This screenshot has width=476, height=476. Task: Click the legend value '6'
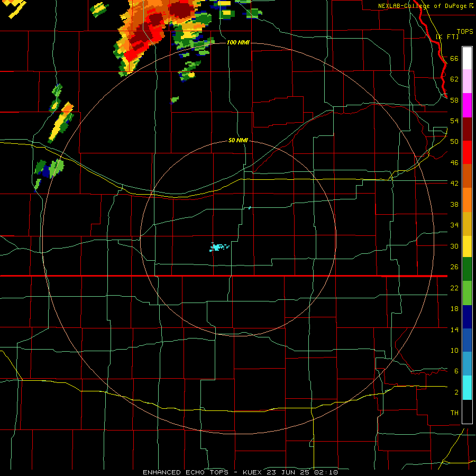pyautogui.click(x=456, y=371)
